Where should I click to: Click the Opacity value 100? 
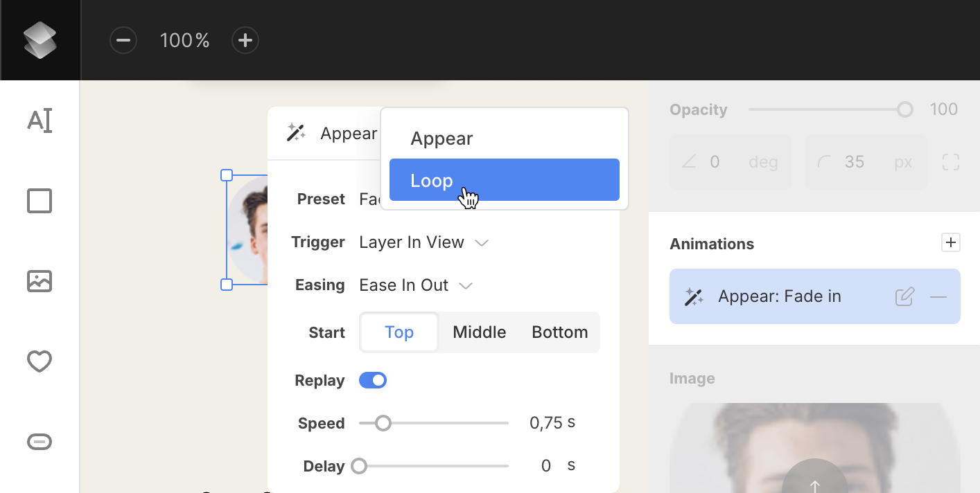click(x=944, y=109)
